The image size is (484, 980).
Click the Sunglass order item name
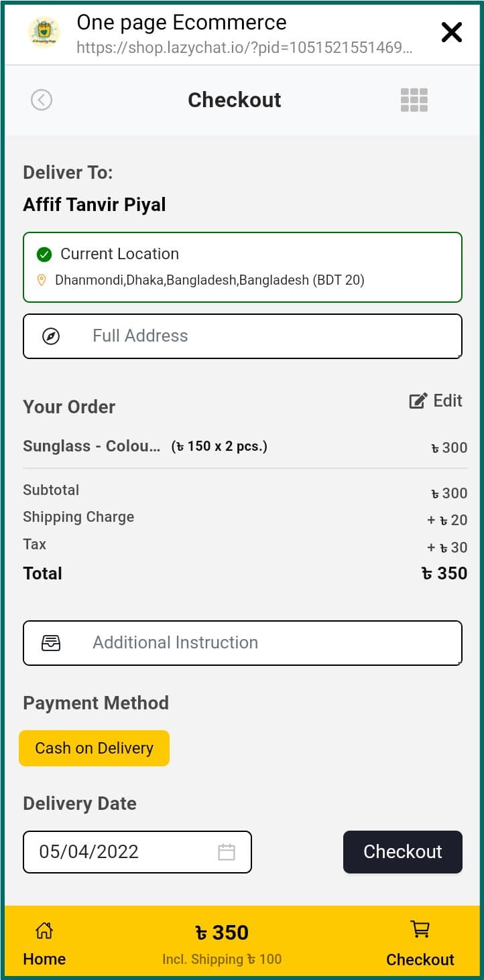click(91, 446)
